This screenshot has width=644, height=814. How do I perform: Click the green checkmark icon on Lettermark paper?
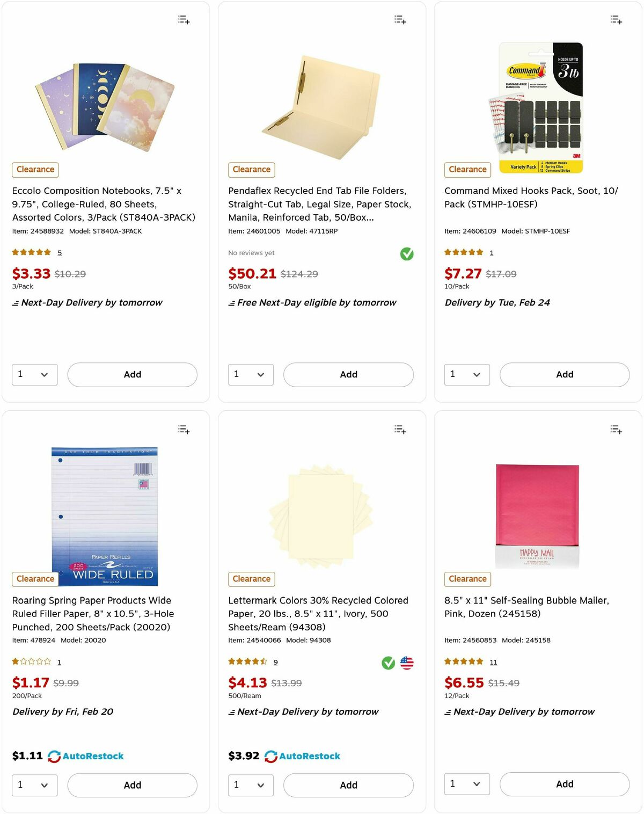click(388, 663)
